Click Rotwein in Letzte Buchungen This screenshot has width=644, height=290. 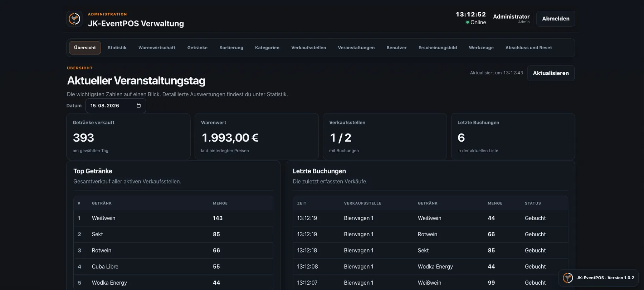point(427,234)
